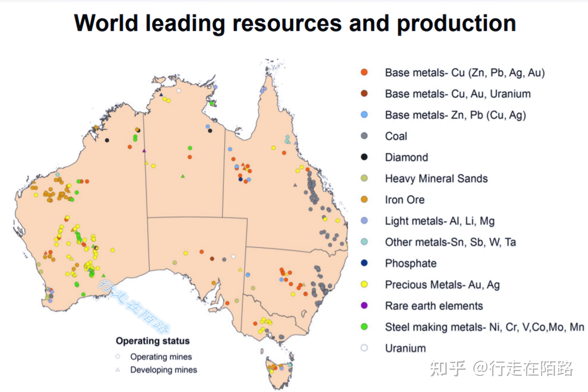Click the olive Heavy Mineral Sands legend dot
Image resolution: width=588 pixels, height=392 pixels.
click(364, 178)
